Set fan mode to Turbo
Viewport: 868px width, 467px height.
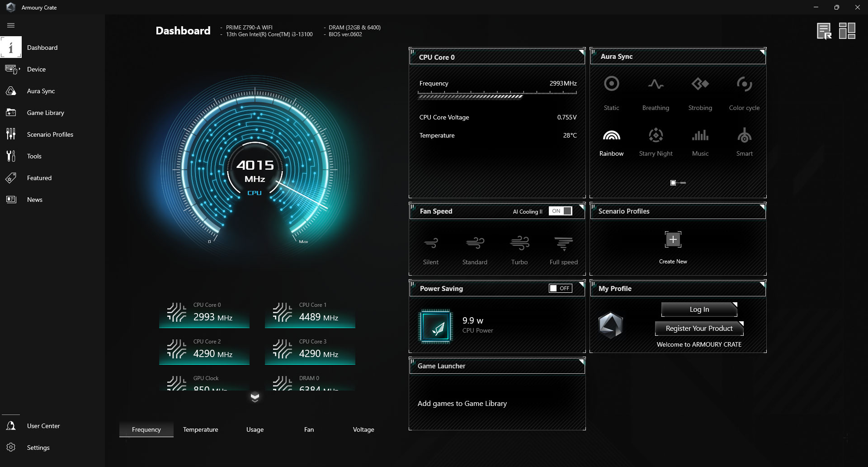519,248
